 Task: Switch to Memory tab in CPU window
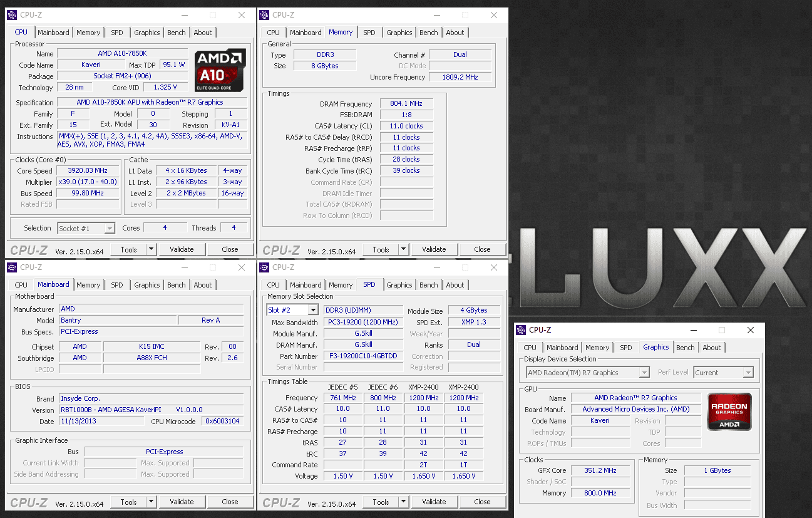[88, 33]
